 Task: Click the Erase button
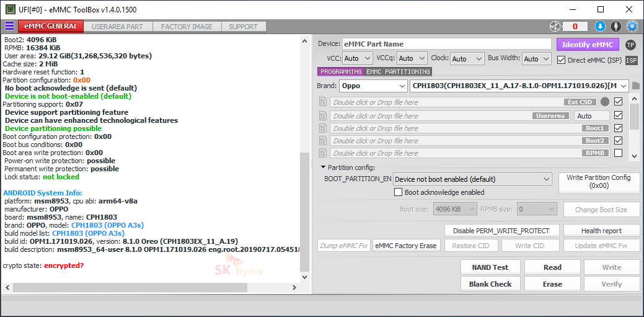point(552,284)
